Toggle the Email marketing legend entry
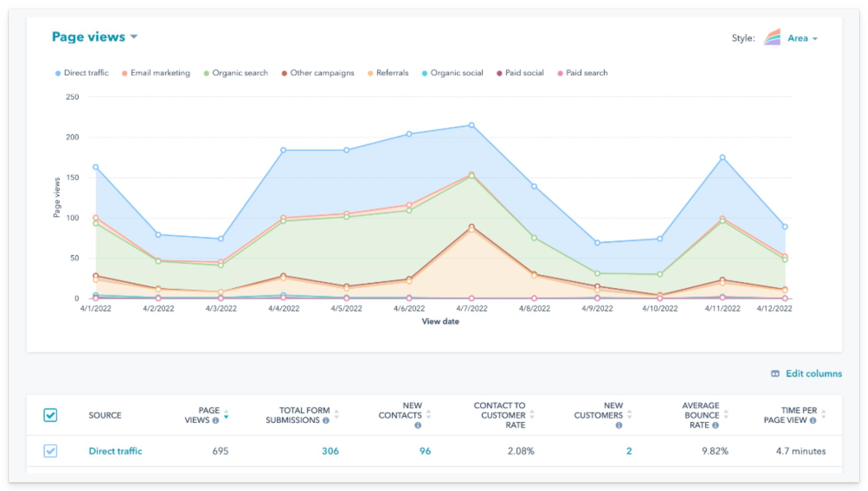The image size is (868, 491). pyautogui.click(x=160, y=73)
